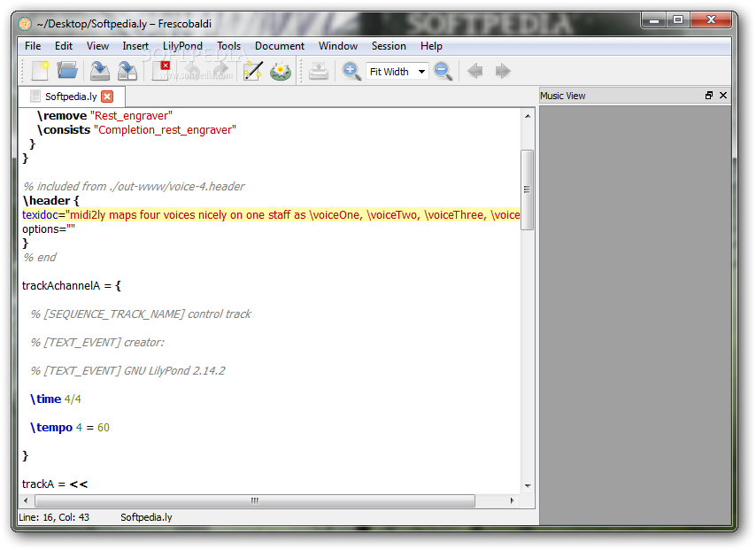Click the \remove "Rest_engraver" line
Viewport: 756px width, 550px height.
(104, 116)
